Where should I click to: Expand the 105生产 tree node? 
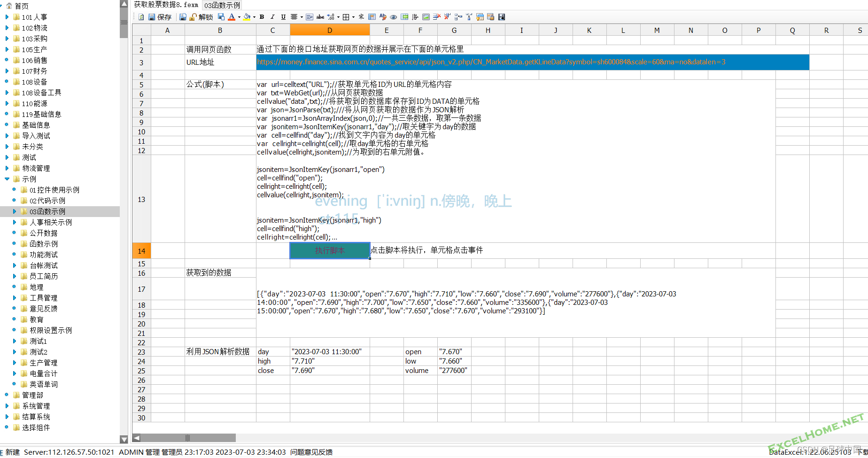pyautogui.click(x=7, y=49)
